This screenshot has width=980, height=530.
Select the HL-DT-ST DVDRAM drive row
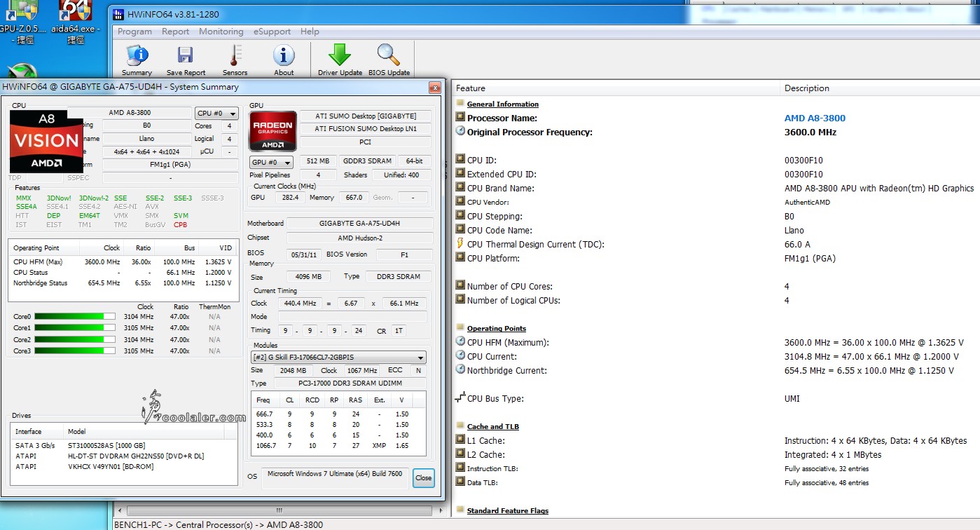[124, 456]
